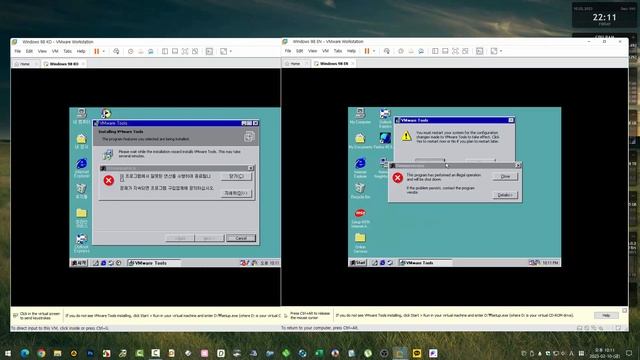Open Setup MSN icon on EN guest desktop

coord(360,218)
